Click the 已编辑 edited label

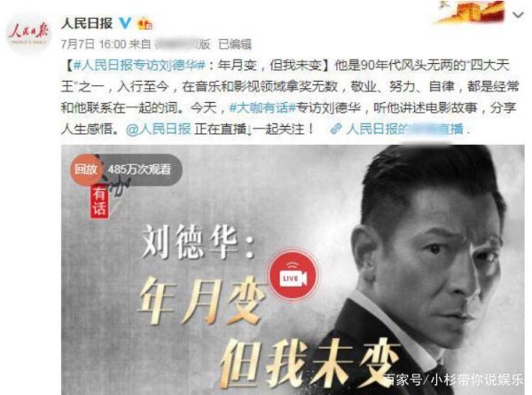[235, 44]
